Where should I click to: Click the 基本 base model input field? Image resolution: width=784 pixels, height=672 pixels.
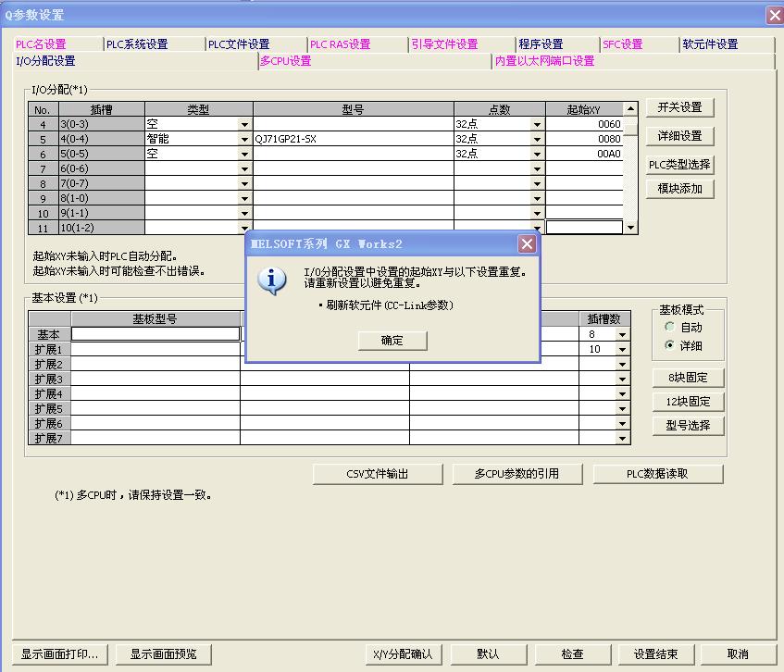[156, 334]
